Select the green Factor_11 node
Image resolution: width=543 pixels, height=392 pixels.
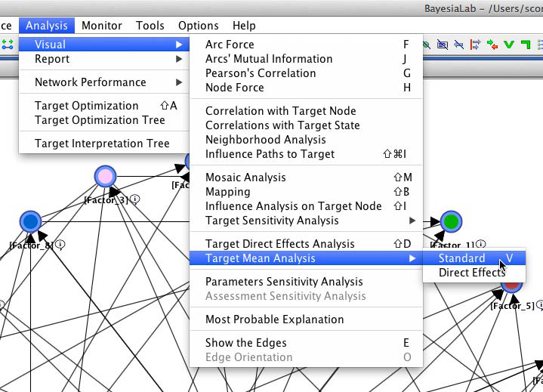(451, 221)
